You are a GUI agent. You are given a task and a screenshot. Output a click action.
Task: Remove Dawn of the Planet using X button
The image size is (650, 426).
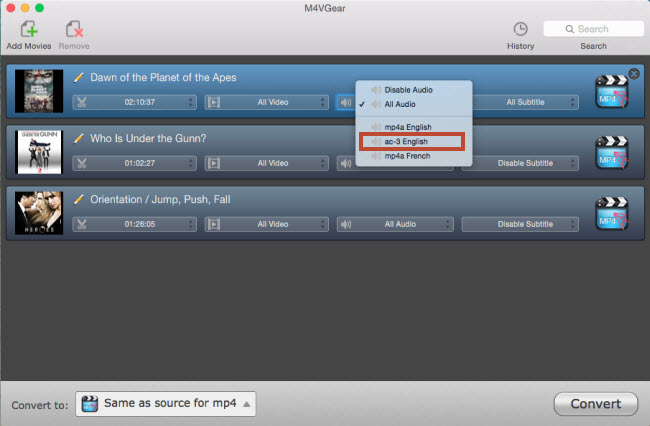point(633,72)
